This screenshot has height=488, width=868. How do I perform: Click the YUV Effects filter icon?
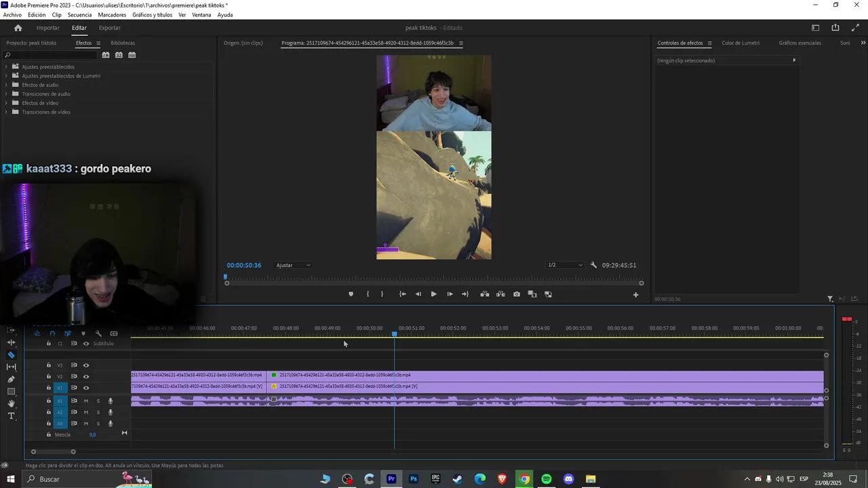click(x=132, y=55)
